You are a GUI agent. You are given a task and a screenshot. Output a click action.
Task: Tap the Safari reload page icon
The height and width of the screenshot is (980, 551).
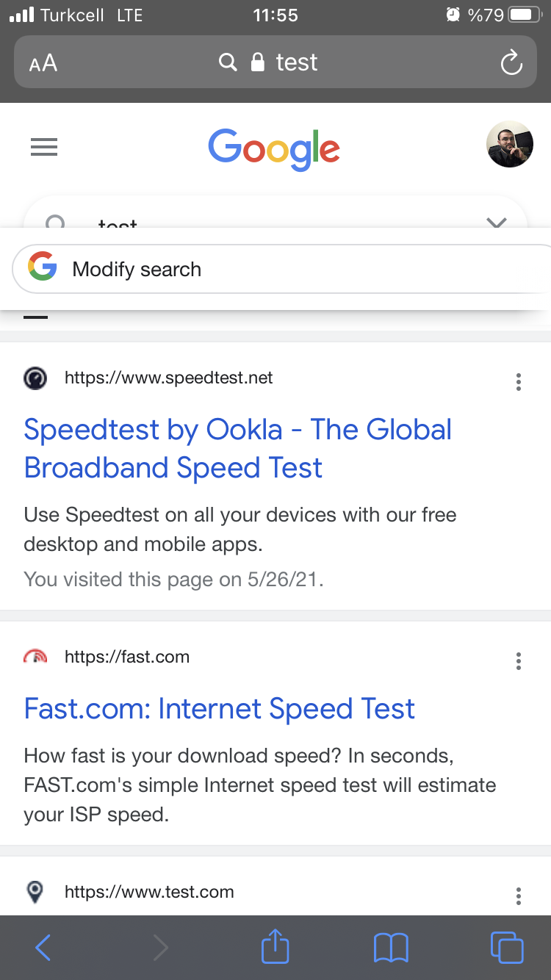[x=511, y=62]
